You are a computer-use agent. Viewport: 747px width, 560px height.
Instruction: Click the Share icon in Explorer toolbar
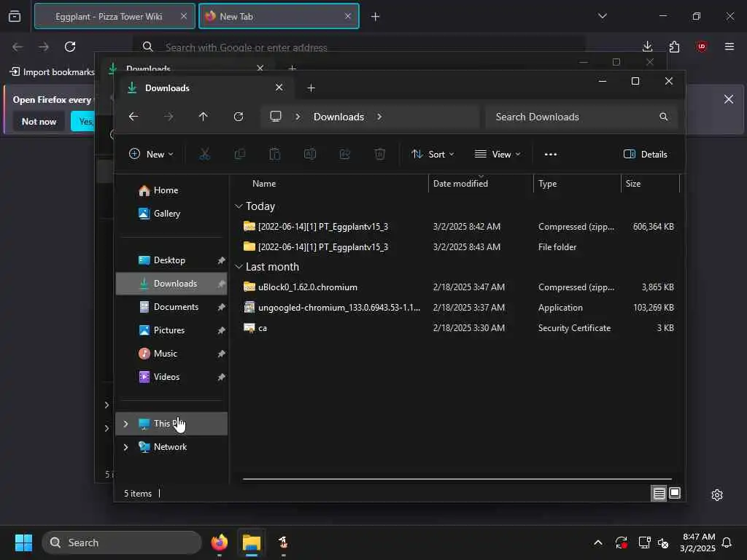click(x=345, y=155)
